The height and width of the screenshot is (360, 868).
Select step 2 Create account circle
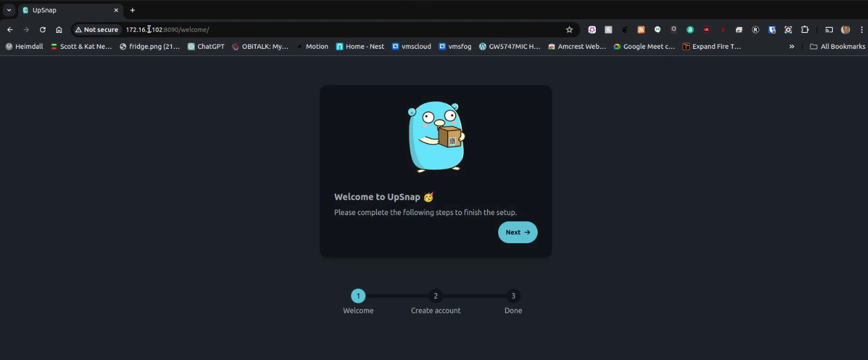436,296
